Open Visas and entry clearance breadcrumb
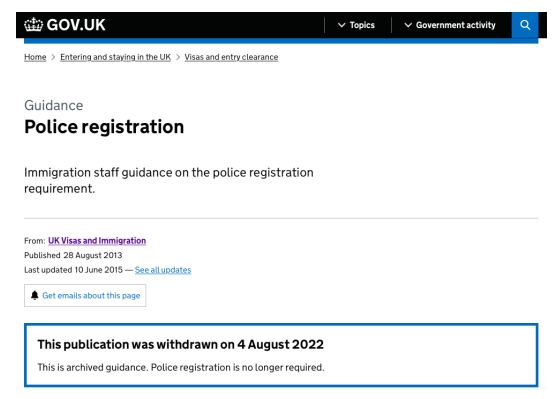The width and height of the screenshot is (560, 399). click(x=231, y=57)
